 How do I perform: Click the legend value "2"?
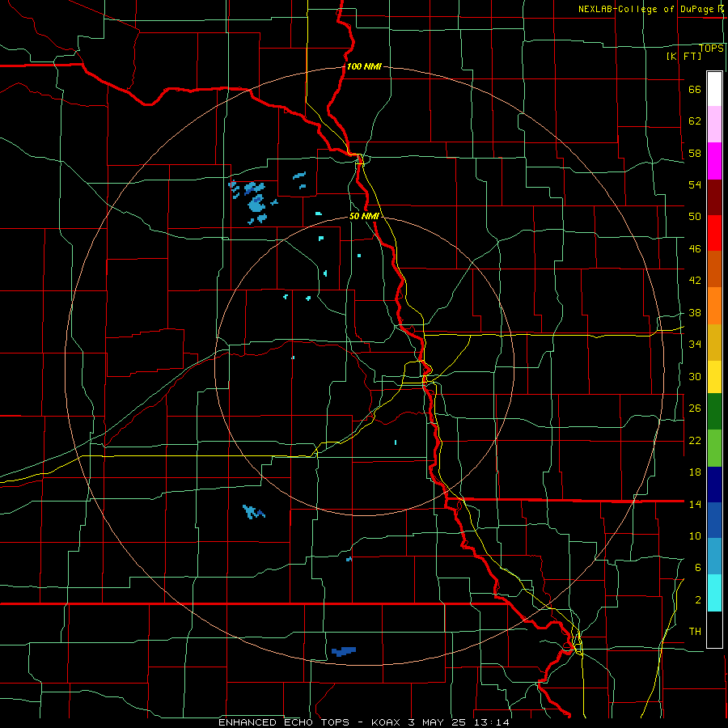click(697, 600)
